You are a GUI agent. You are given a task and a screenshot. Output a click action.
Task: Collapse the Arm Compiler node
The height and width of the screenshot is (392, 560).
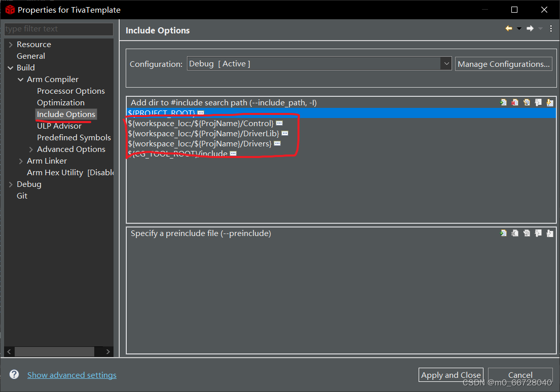tap(21, 80)
